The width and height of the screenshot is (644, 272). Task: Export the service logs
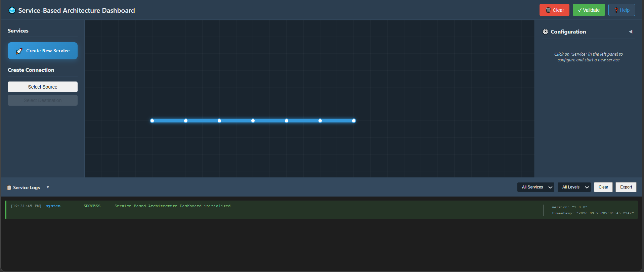coord(626,187)
